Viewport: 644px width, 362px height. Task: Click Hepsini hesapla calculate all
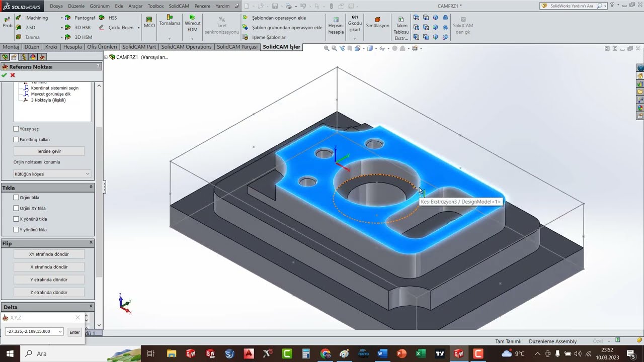click(x=336, y=25)
